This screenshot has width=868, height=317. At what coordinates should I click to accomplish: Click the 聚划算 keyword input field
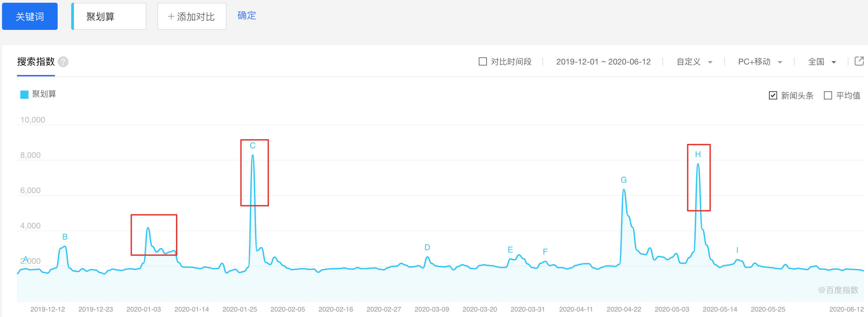coord(109,16)
